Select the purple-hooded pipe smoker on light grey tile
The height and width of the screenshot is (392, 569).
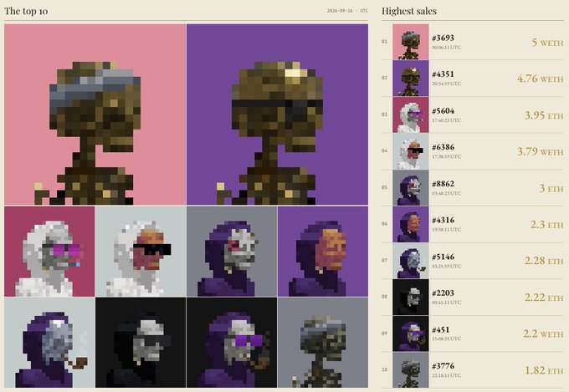click(49, 343)
